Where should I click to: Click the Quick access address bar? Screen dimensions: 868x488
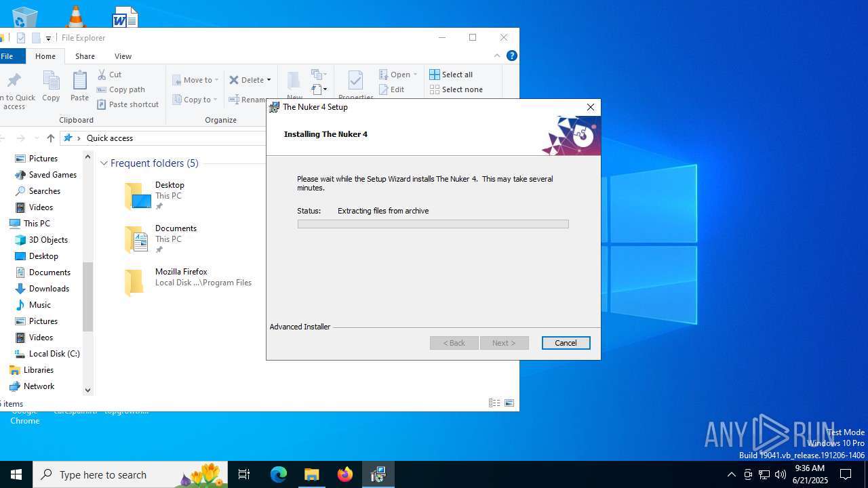[x=163, y=138]
